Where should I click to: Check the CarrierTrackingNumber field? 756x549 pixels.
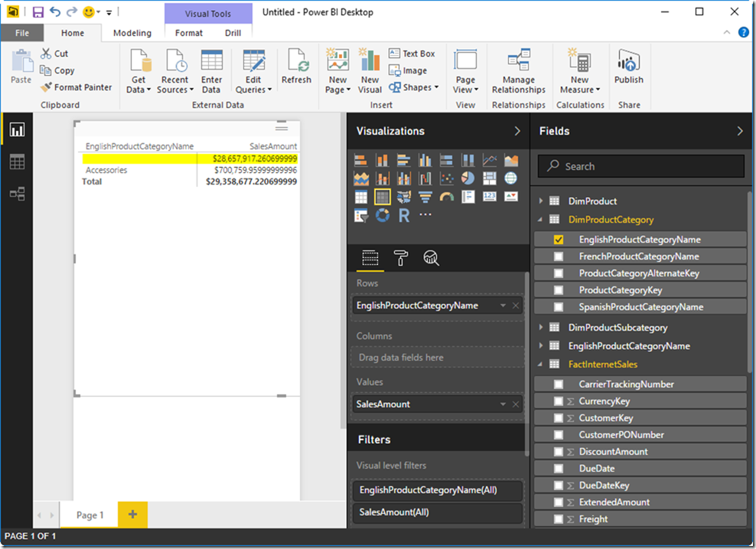pyautogui.click(x=559, y=384)
